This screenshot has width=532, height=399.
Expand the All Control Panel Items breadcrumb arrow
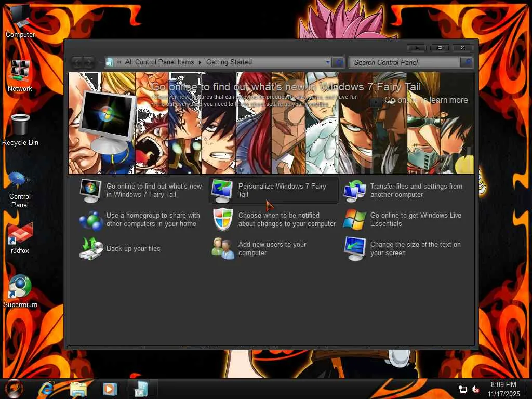tap(200, 62)
